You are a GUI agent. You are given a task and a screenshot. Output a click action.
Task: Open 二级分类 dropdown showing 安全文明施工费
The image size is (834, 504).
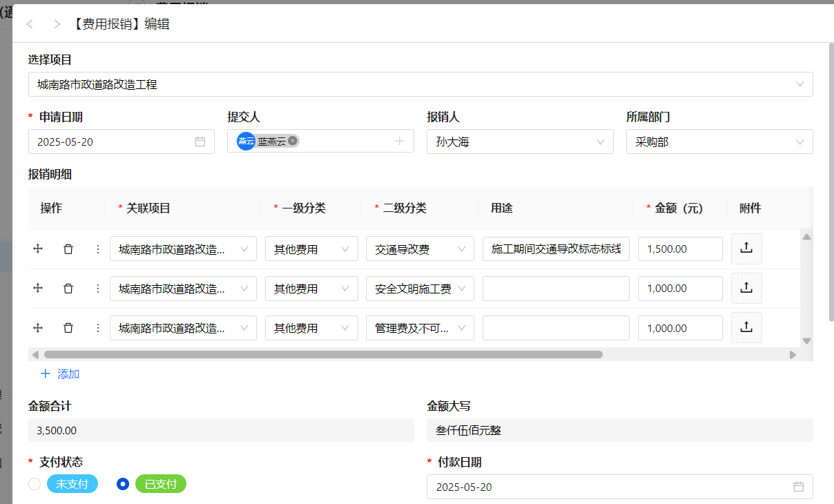[x=420, y=289]
